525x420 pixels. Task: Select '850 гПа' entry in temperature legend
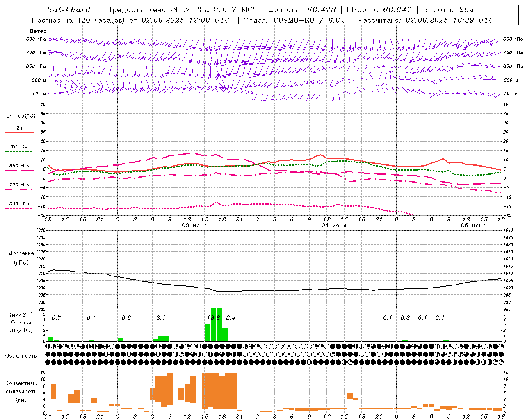pyautogui.click(x=19, y=166)
